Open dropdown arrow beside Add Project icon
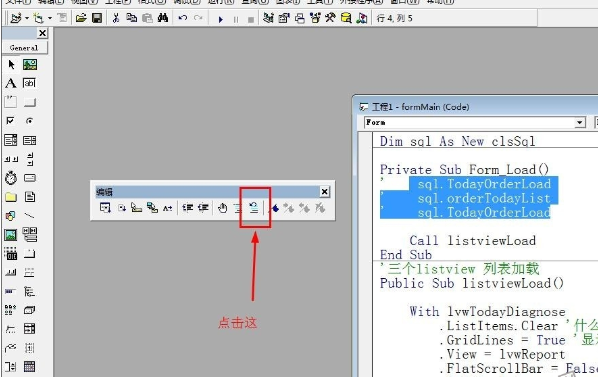 [27, 18]
